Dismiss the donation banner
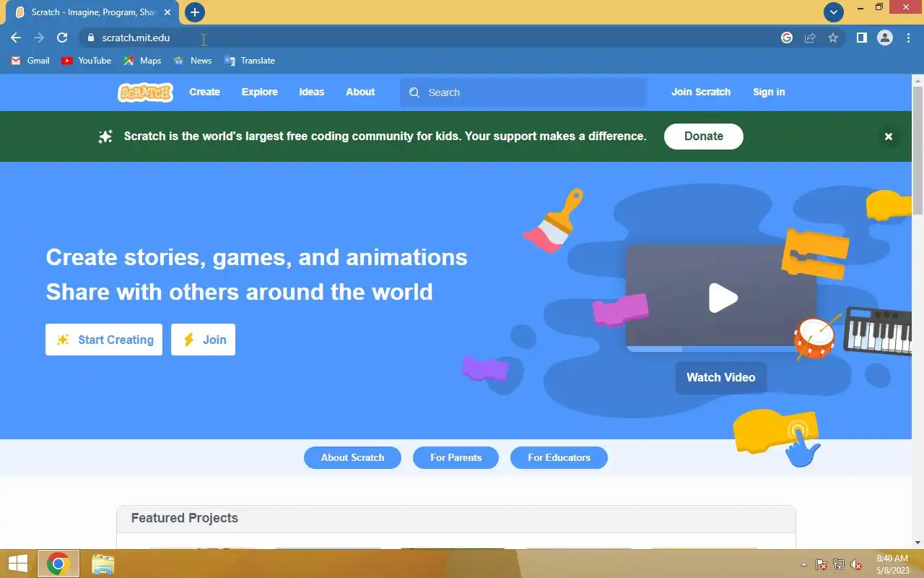 [889, 136]
